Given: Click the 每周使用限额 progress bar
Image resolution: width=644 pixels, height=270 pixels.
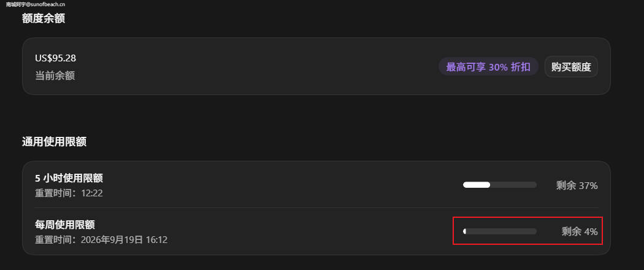Looking at the screenshot, I should pos(500,231).
